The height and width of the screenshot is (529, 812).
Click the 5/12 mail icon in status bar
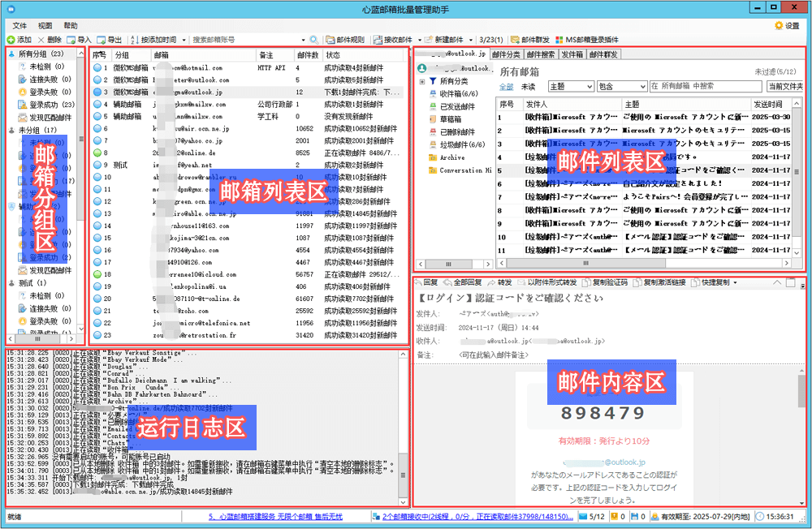(x=582, y=516)
